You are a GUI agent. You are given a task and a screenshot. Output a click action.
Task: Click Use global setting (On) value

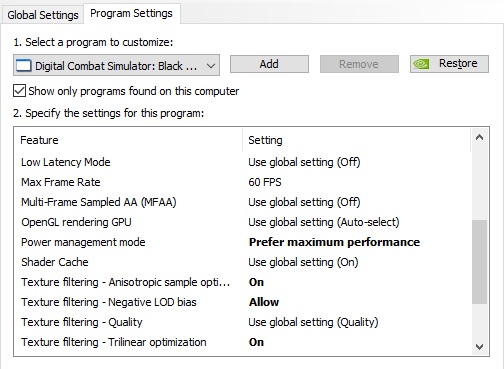303,262
